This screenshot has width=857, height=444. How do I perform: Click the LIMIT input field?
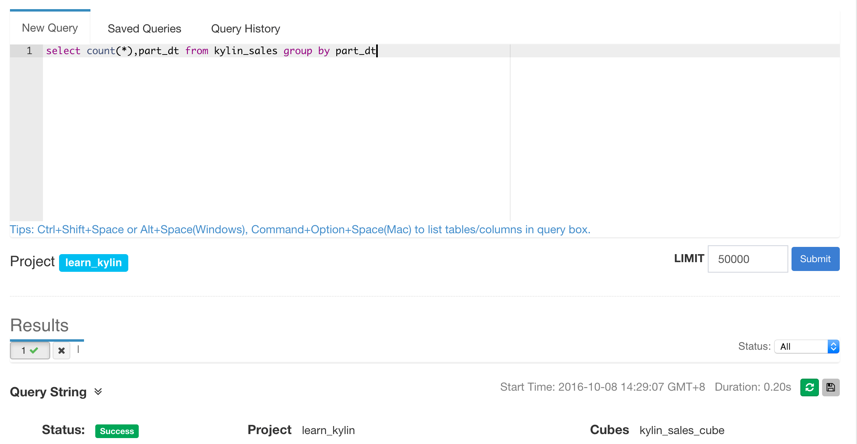tap(747, 259)
